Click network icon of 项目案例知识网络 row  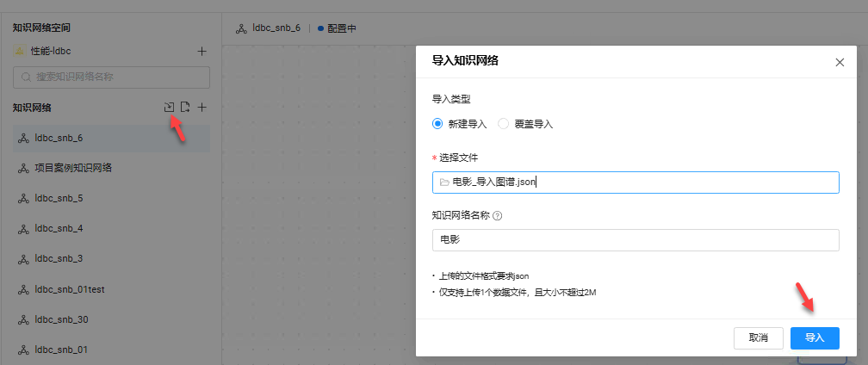(23, 168)
